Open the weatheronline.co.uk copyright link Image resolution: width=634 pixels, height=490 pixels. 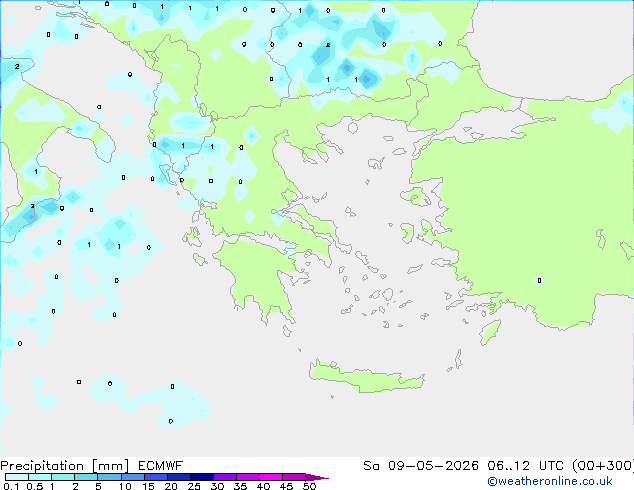(x=549, y=481)
